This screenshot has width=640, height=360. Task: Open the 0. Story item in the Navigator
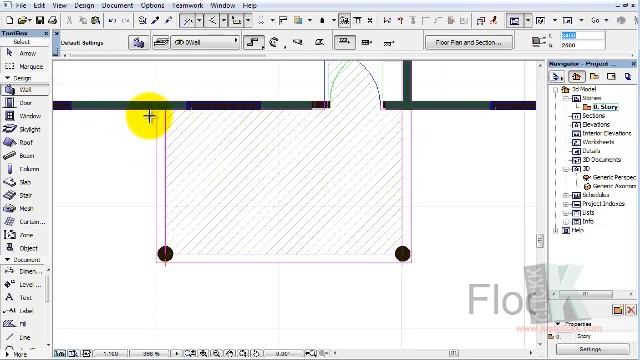(605, 107)
